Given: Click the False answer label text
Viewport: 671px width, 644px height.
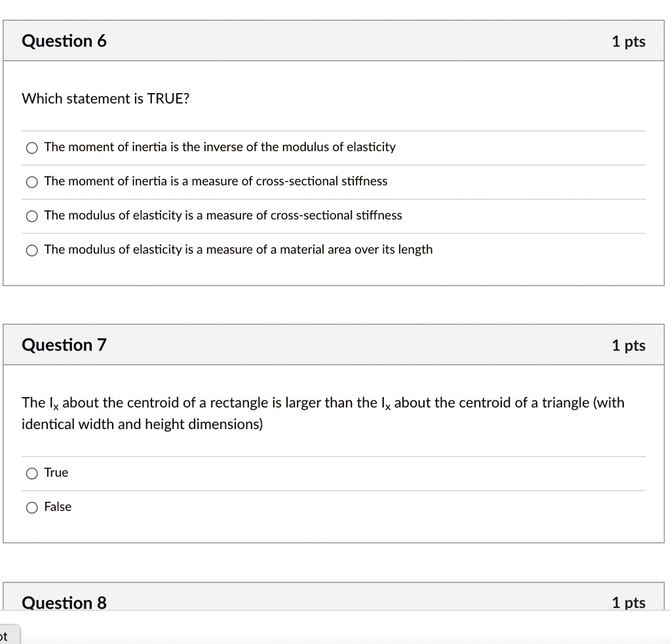Looking at the screenshot, I should click(x=58, y=506).
